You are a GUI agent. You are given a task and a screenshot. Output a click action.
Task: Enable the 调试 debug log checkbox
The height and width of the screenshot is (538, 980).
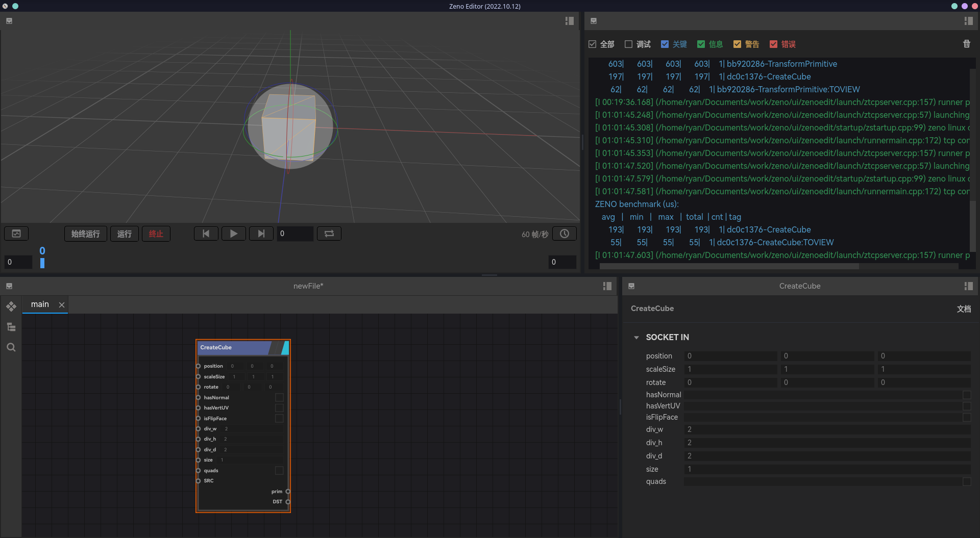(x=629, y=44)
